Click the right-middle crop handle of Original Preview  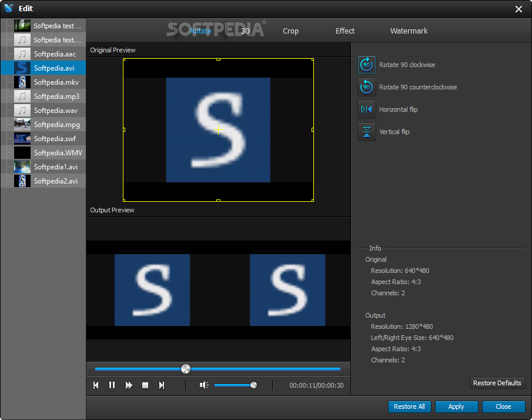click(x=313, y=129)
